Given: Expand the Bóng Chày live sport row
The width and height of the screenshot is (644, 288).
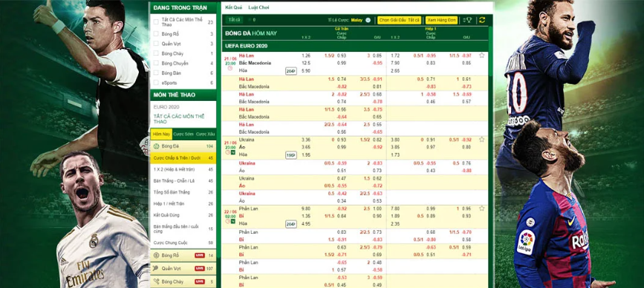Looking at the screenshot, I should [x=183, y=281].
